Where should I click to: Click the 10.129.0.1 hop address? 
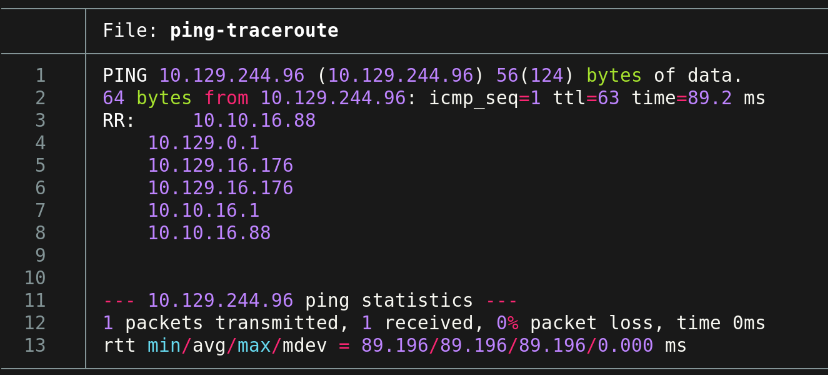[x=204, y=143]
